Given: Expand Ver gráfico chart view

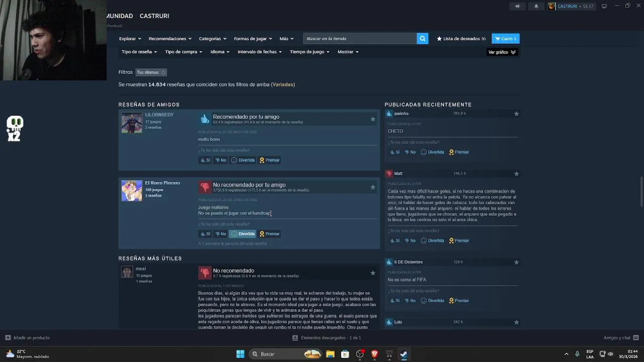Looking at the screenshot, I should 502,52.
